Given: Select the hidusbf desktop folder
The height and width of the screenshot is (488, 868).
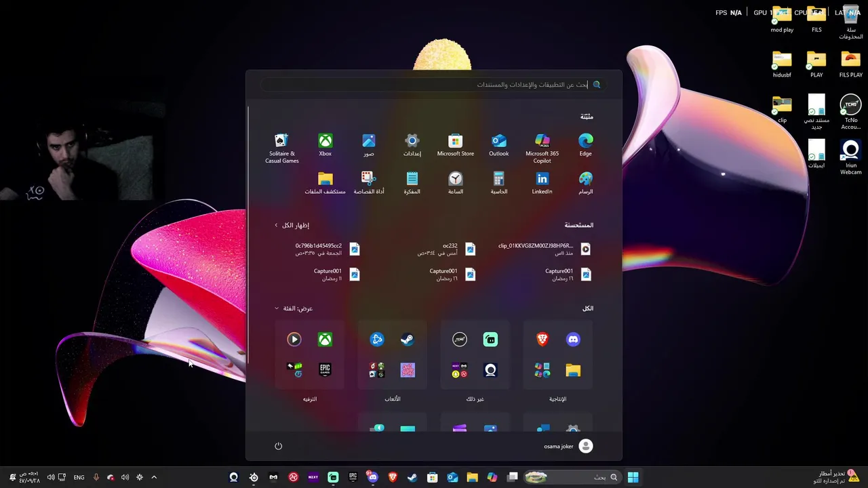Looking at the screenshot, I should pos(782,64).
